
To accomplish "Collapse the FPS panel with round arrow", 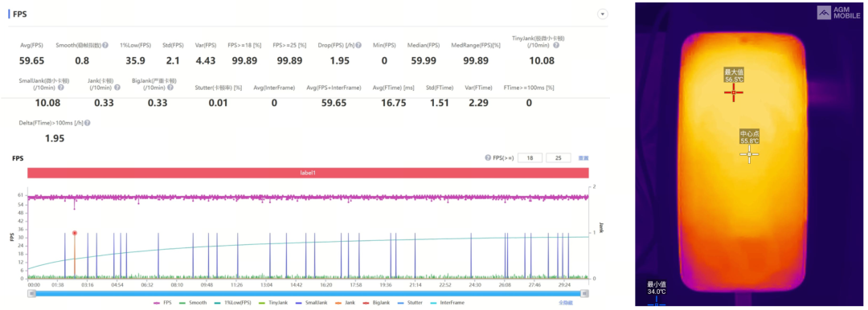I will pos(603,14).
